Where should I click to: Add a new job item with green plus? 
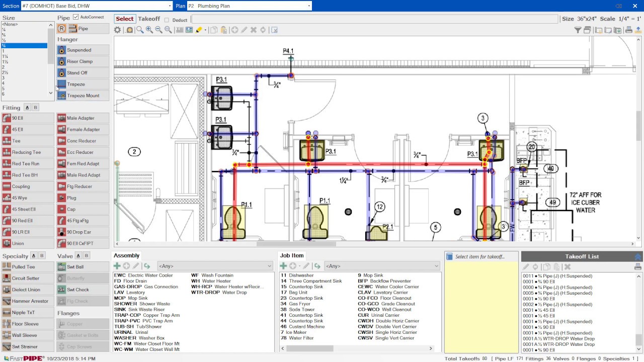click(283, 266)
